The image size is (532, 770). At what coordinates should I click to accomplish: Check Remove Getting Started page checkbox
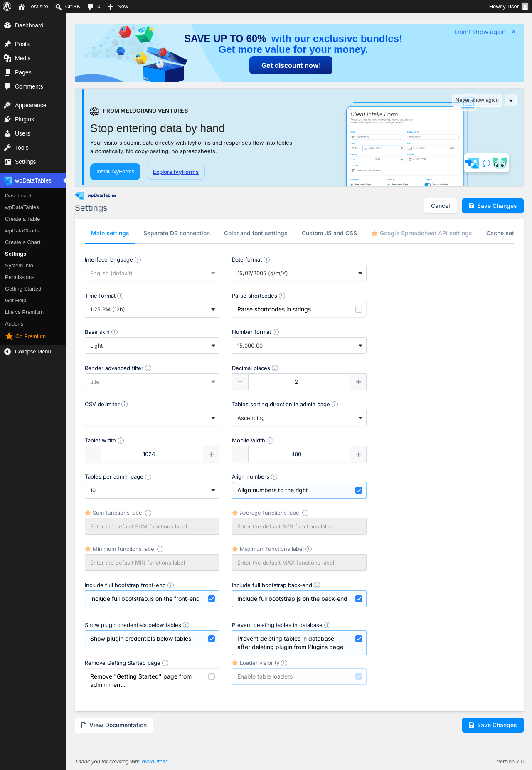(x=212, y=676)
